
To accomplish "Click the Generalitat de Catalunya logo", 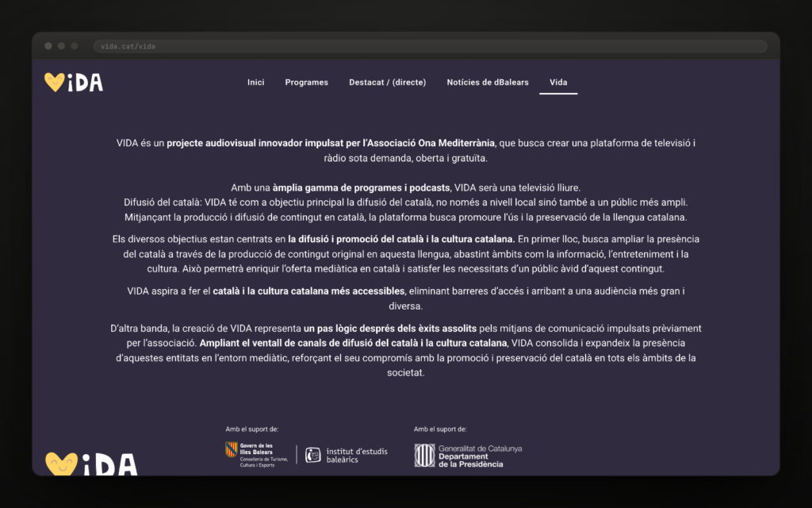I will point(468,456).
